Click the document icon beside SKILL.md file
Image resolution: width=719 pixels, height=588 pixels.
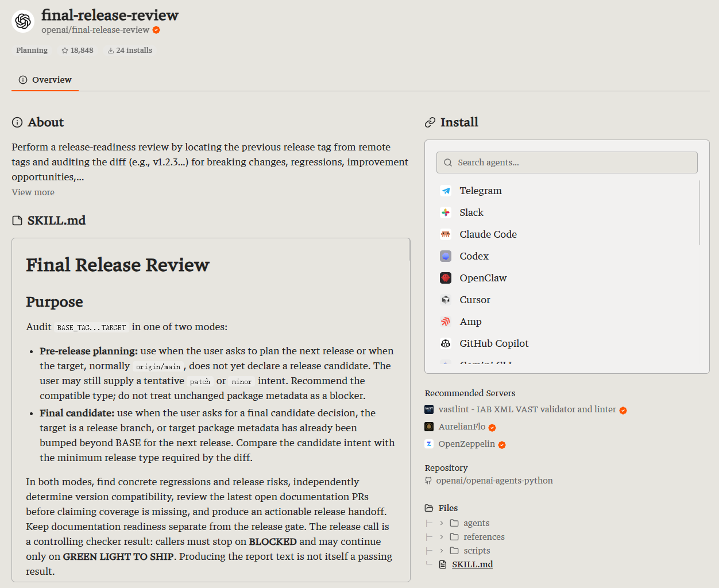coord(443,564)
